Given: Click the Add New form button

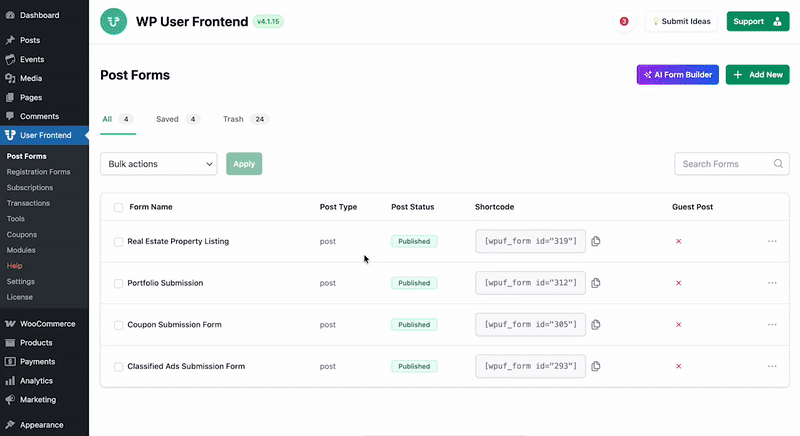Looking at the screenshot, I should tap(757, 74).
